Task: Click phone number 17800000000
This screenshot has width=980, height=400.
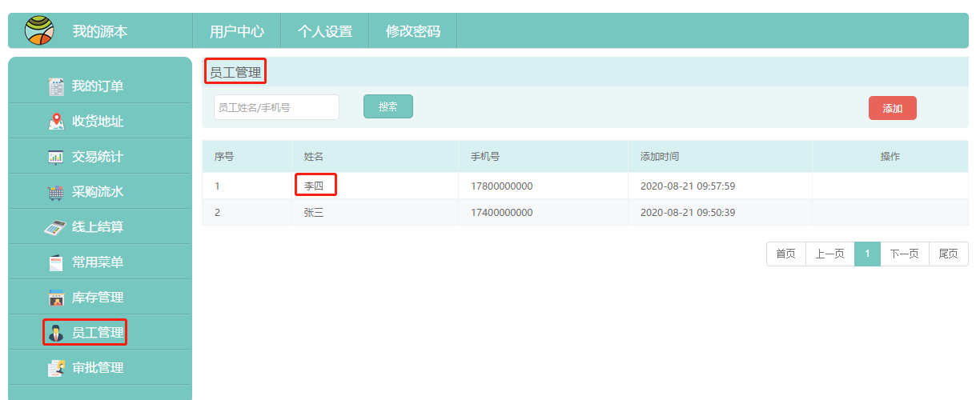Action: coord(501,186)
